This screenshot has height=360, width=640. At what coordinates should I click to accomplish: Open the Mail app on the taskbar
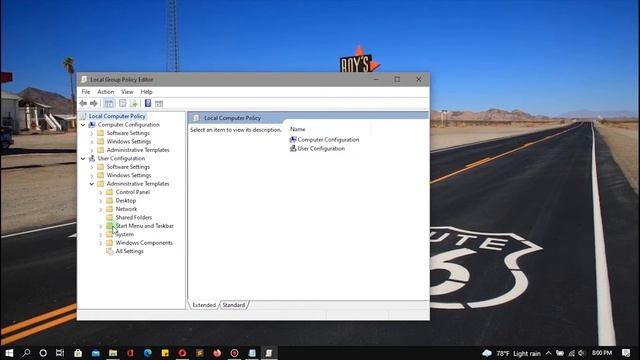(x=96, y=353)
